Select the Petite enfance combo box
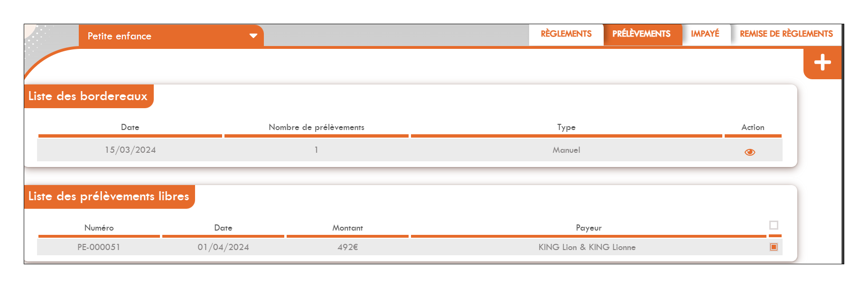Image resolution: width=868 pixels, height=288 pixels. [161, 36]
